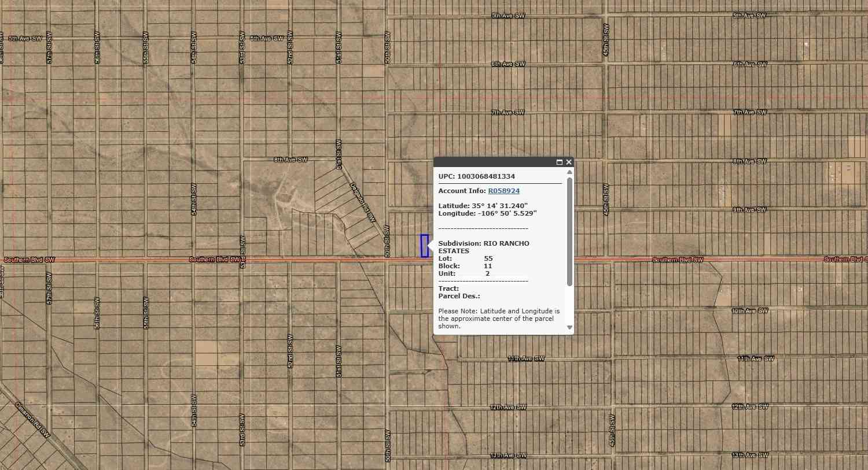This screenshot has height=470, width=868.
Task: Click the Latitude 35° 14' 31.240" text
Action: [483, 206]
